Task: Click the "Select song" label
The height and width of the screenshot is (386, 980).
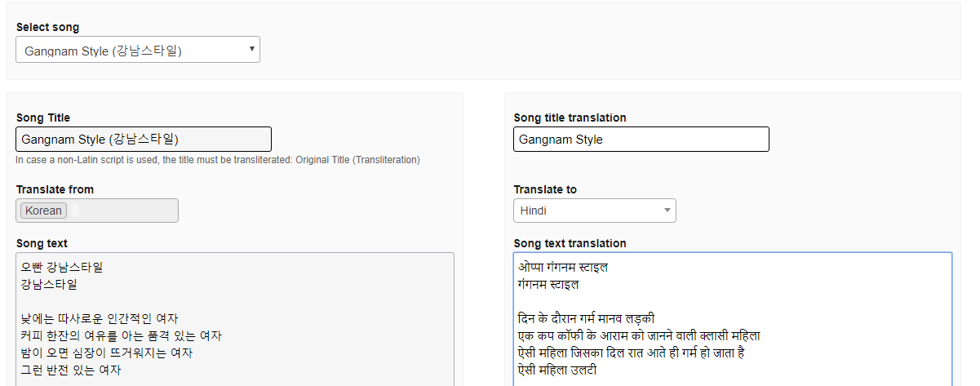Action: (47, 28)
